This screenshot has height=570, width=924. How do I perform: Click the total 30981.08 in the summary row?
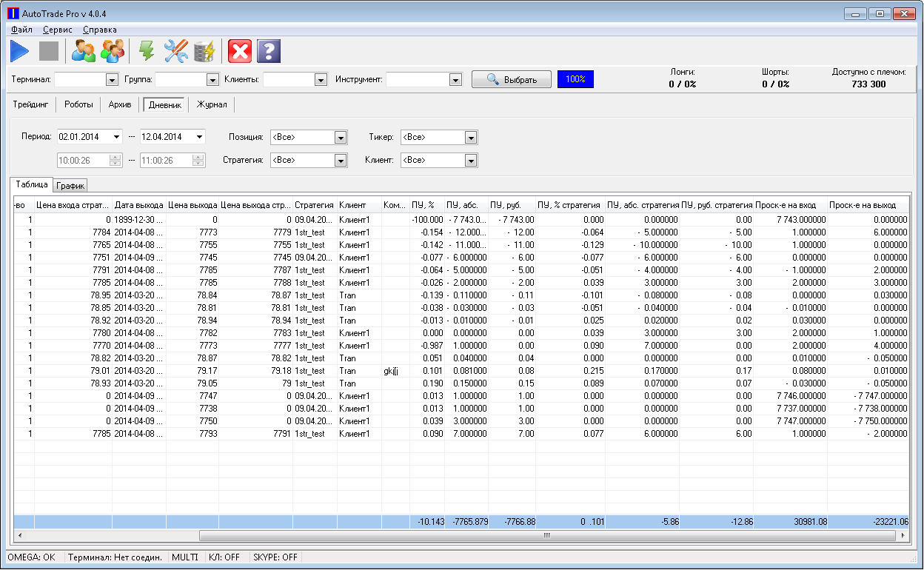point(791,522)
